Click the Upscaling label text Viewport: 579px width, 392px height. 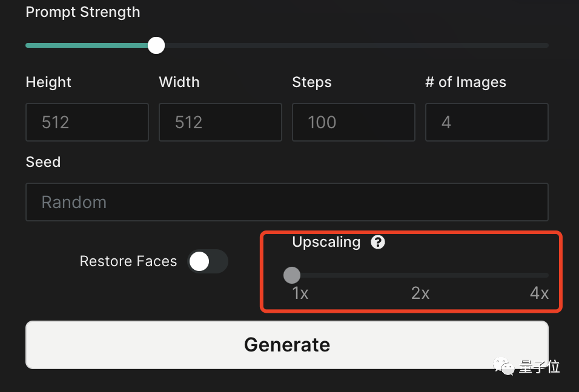pos(326,242)
